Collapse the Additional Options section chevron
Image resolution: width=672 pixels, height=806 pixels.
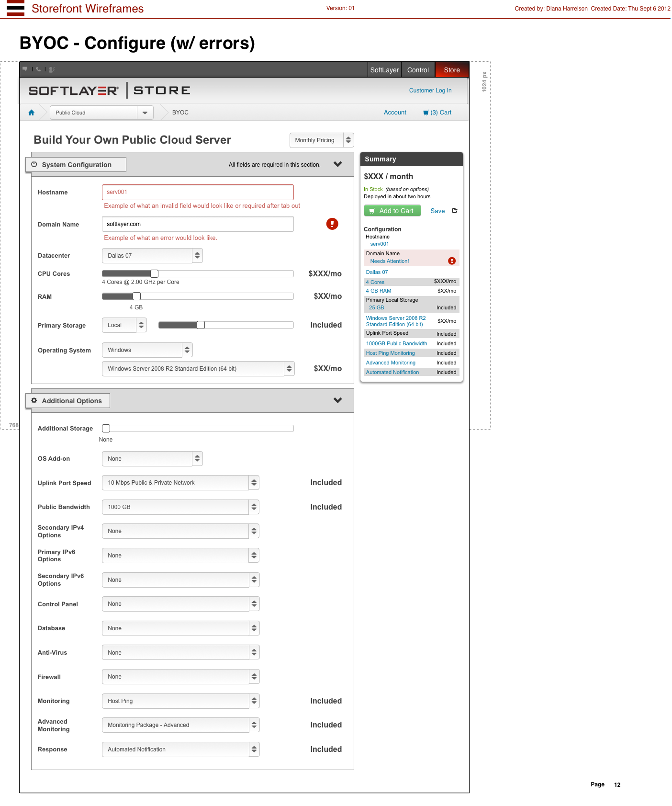(x=338, y=400)
